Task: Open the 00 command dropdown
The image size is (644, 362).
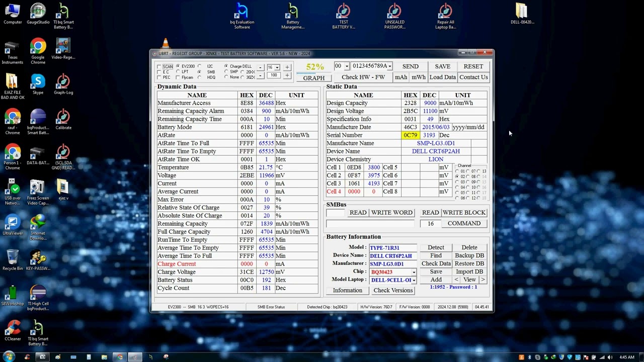Action: tap(346, 66)
